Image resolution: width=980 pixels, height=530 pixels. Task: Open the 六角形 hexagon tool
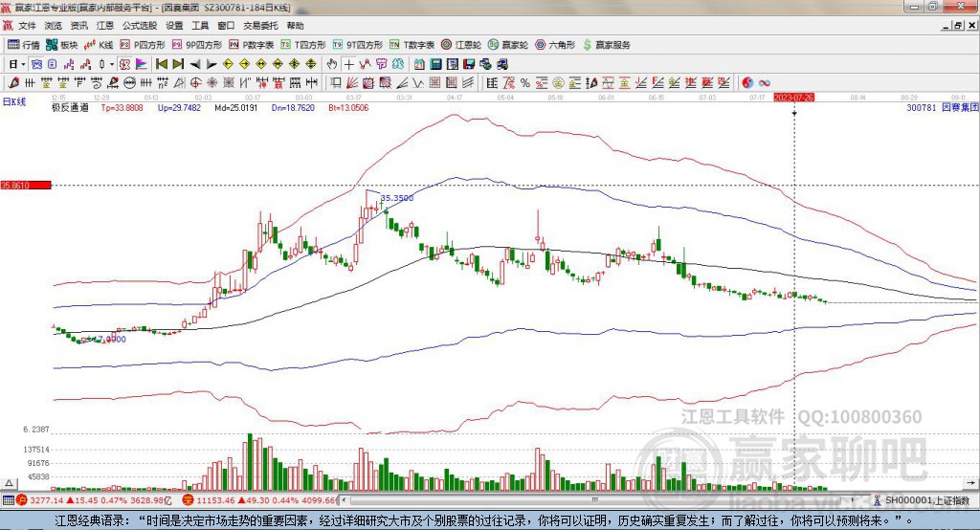555,45
